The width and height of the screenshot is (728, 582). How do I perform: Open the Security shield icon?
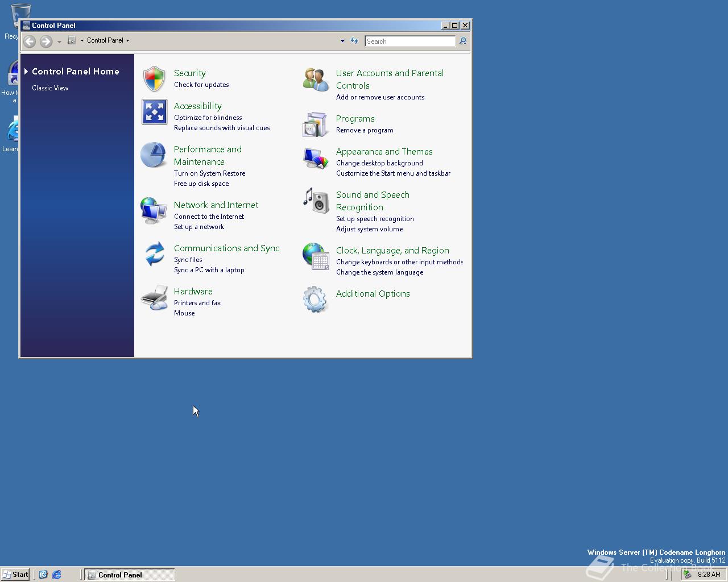point(154,78)
